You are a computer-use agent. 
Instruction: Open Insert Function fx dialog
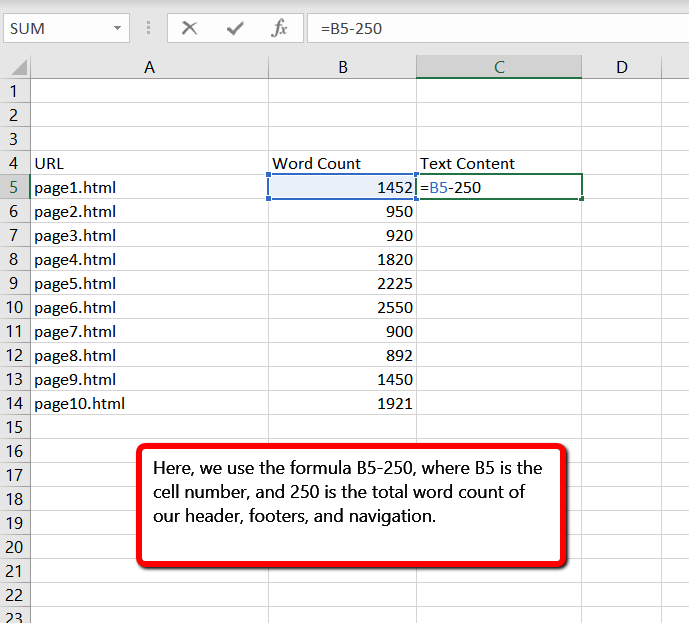[x=280, y=28]
